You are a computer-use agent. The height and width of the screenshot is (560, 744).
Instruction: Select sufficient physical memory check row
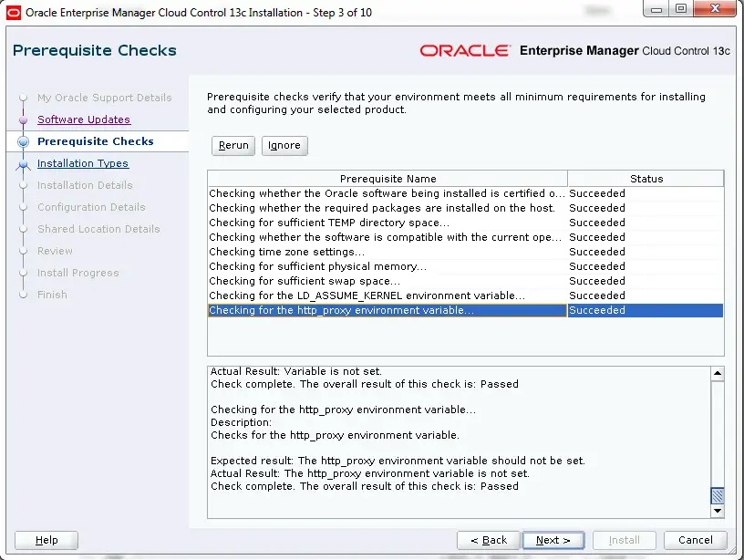click(466, 266)
